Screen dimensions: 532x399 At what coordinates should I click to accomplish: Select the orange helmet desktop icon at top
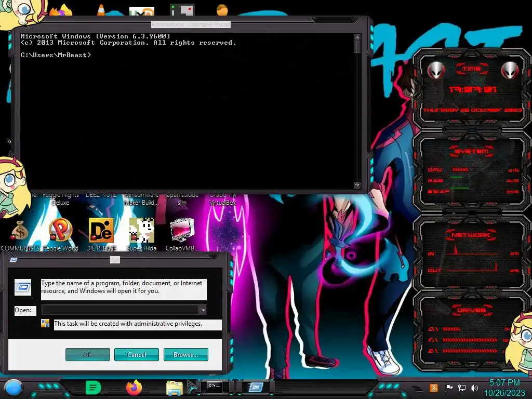coord(222,10)
